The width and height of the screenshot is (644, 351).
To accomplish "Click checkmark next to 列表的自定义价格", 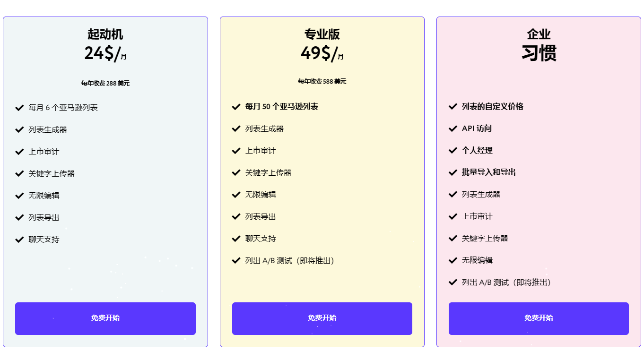I will coord(453,106).
